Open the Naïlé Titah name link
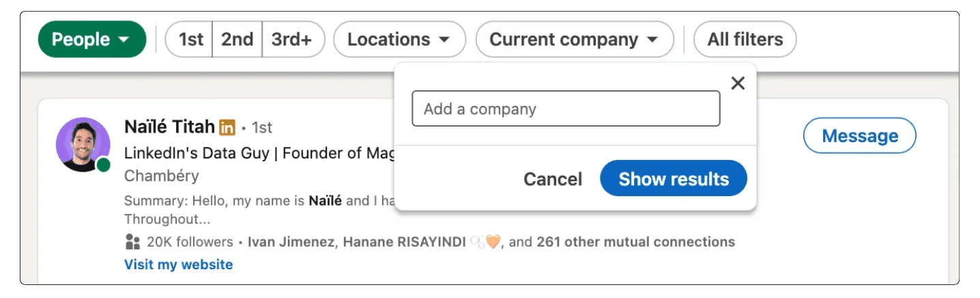The image size is (980, 298). [169, 127]
